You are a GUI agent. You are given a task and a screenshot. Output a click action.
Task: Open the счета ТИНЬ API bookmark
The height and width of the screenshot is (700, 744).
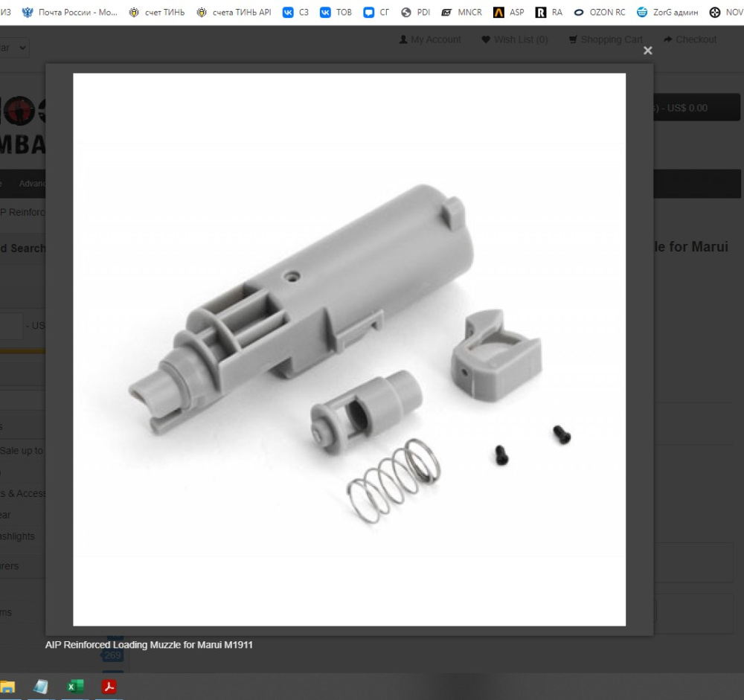(x=234, y=13)
